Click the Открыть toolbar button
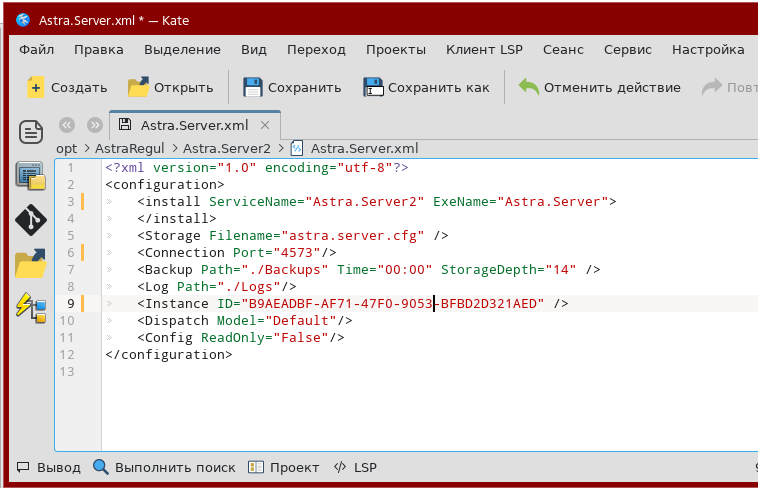The image size is (758, 488). [x=170, y=87]
